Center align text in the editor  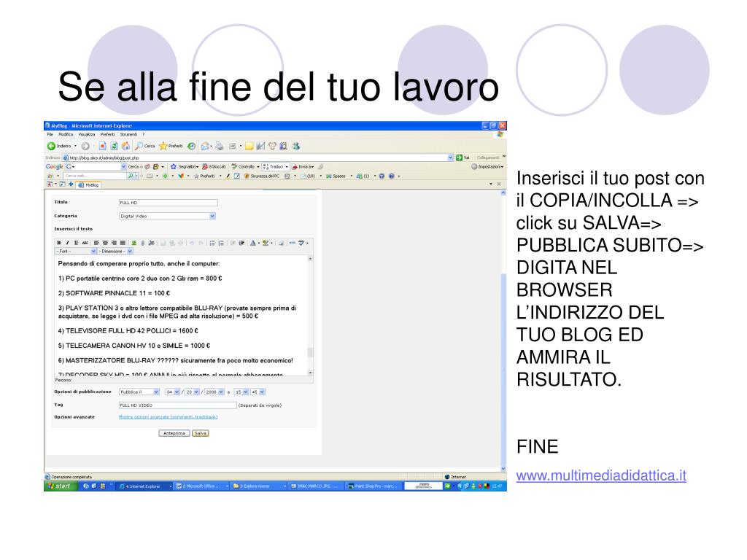105,243
